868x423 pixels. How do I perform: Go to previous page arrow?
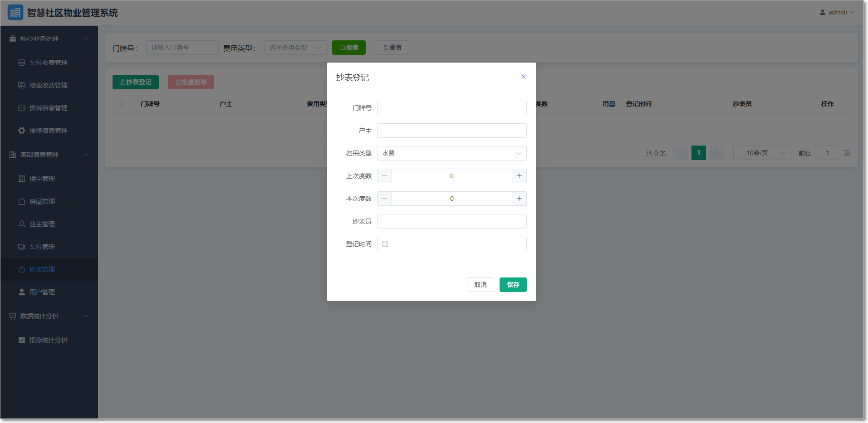coord(681,153)
